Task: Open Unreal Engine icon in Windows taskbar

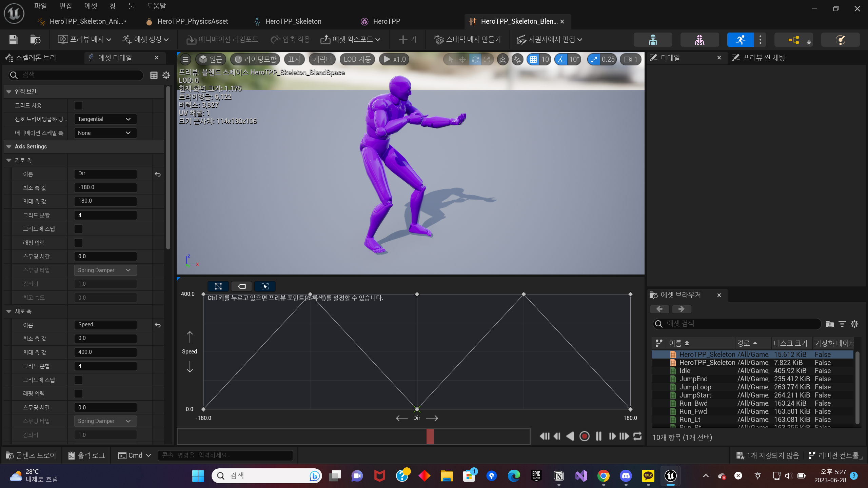Action: point(670,476)
